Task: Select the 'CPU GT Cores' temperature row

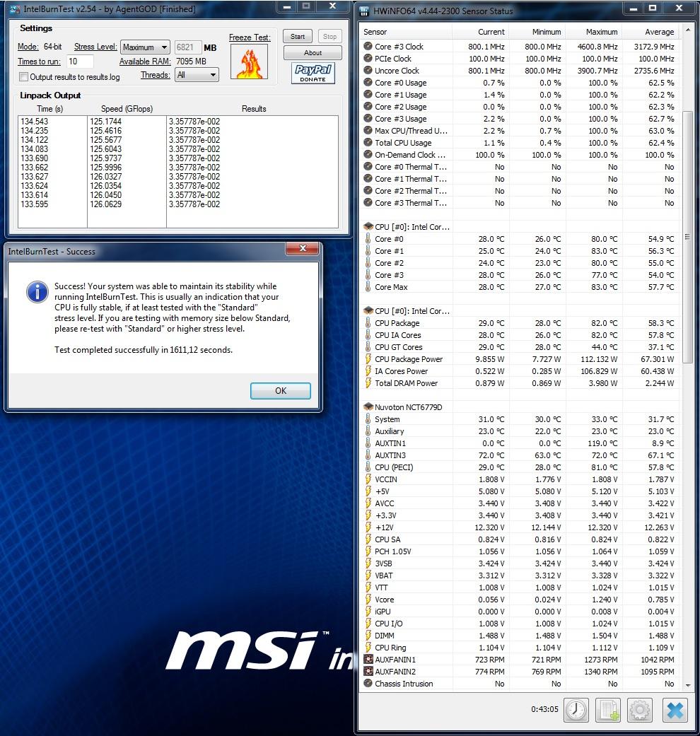Action: pyautogui.click(x=520, y=347)
